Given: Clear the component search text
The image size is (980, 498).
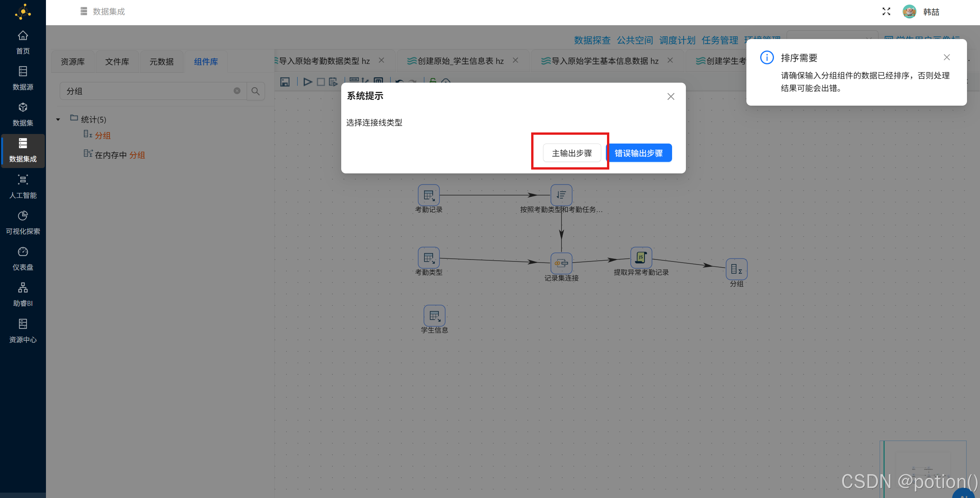Looking at the screenshot, I should 237,91.
